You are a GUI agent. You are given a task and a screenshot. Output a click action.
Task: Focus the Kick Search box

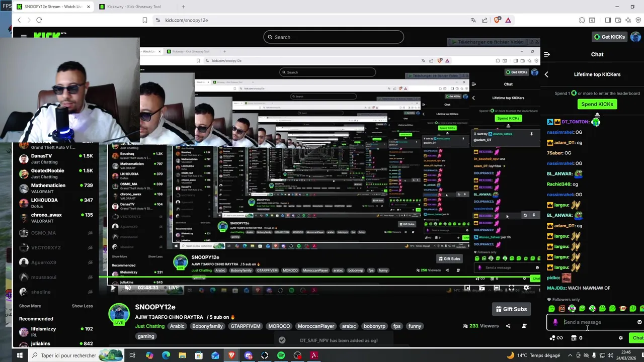(x=333, y=37)
